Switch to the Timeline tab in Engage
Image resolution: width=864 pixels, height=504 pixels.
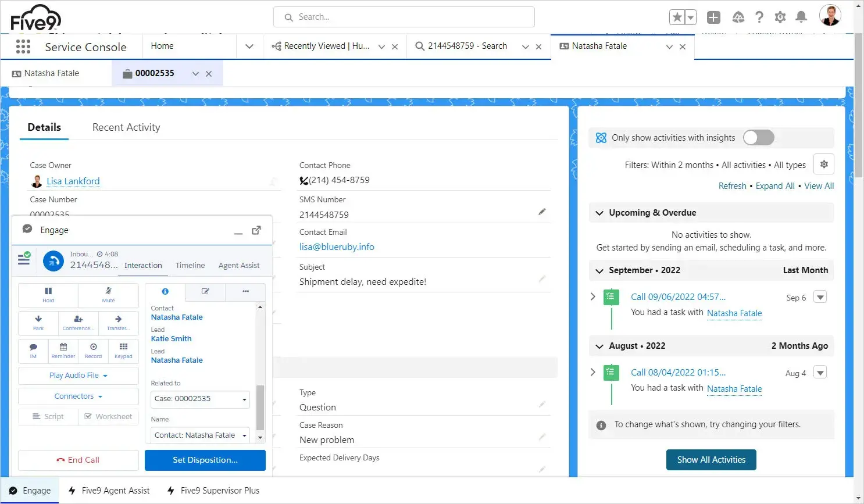tap(190, 265)
